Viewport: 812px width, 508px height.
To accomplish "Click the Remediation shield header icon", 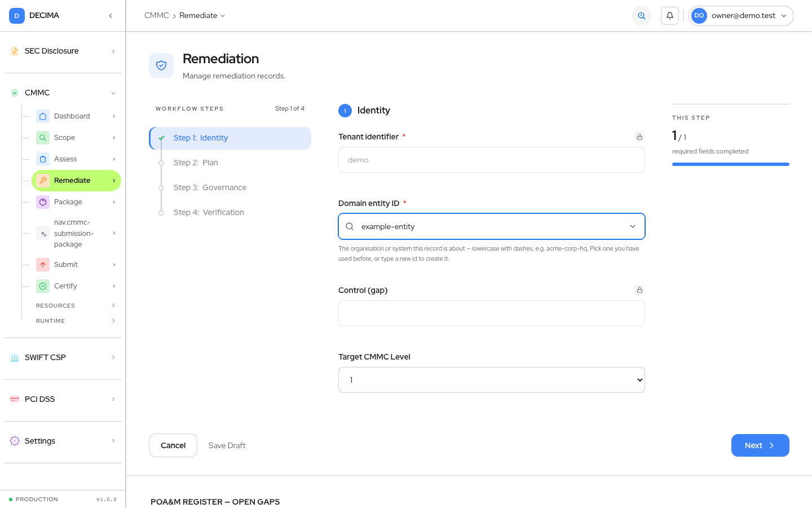I will click(x=161, y=65).
